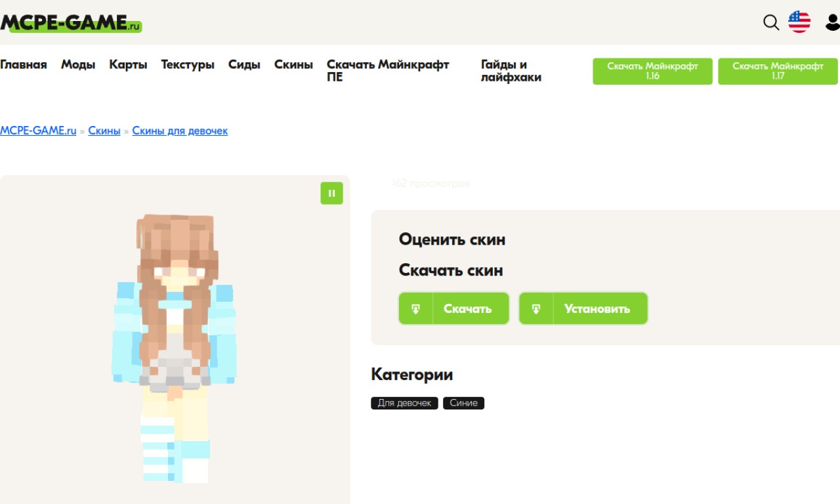Go to the Главная menu item
The image size is (840, 504).
pos(24,64)
